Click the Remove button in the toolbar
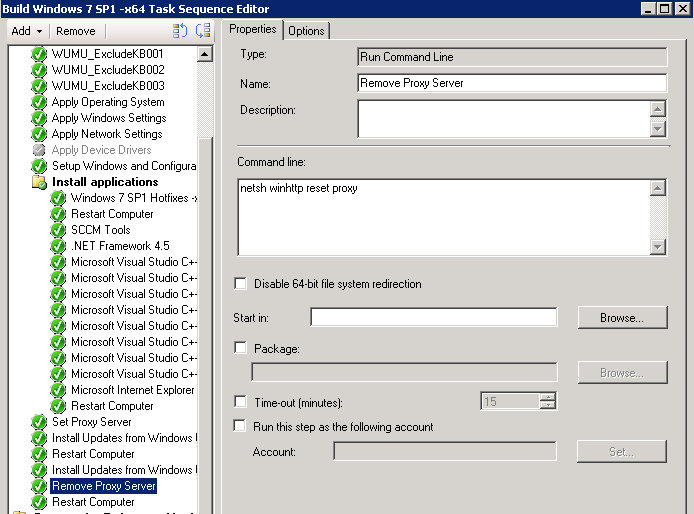Image resolution: width=694 pixels, height=514 pixels. 76,31
